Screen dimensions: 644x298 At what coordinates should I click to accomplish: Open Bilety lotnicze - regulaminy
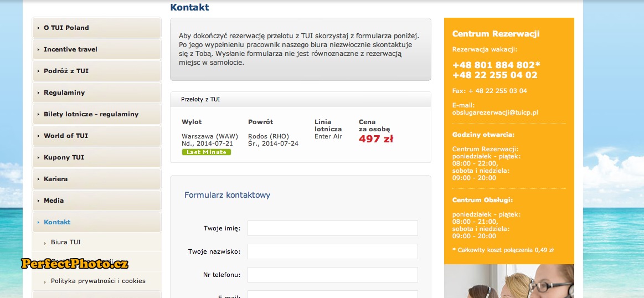point(96,114)
